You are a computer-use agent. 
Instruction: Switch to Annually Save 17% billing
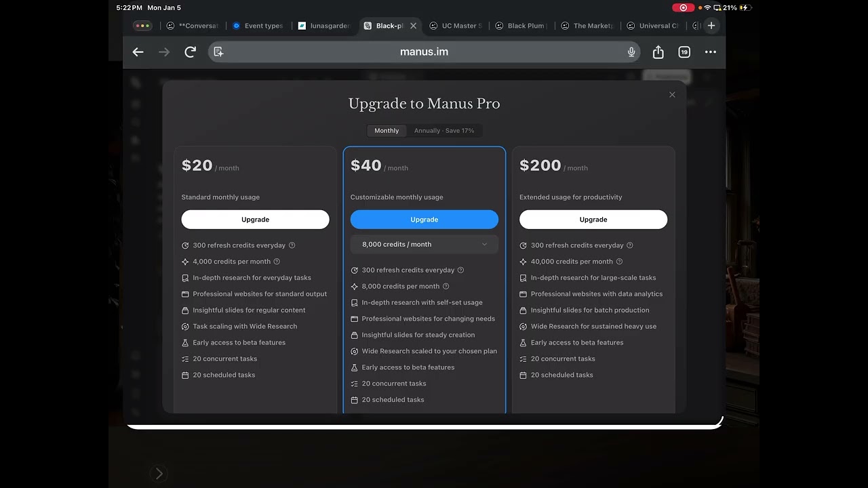point(444,131)
